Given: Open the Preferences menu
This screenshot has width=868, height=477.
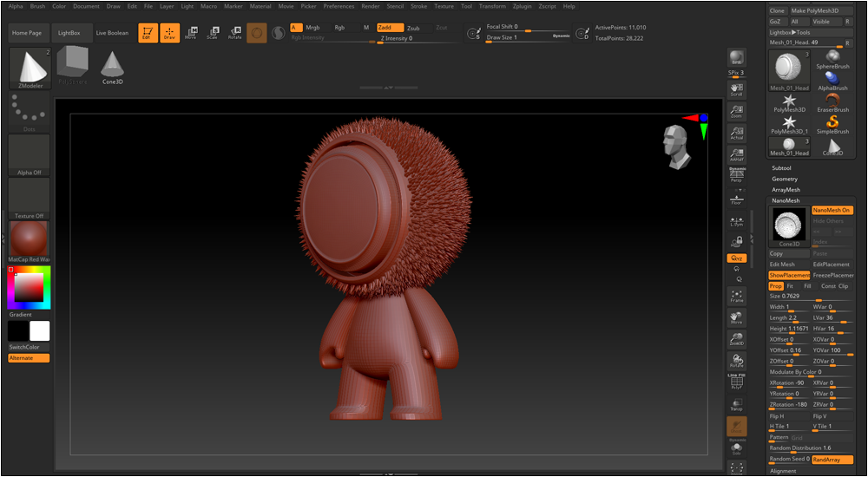Looking at the screenshot, I should [339, 6].
